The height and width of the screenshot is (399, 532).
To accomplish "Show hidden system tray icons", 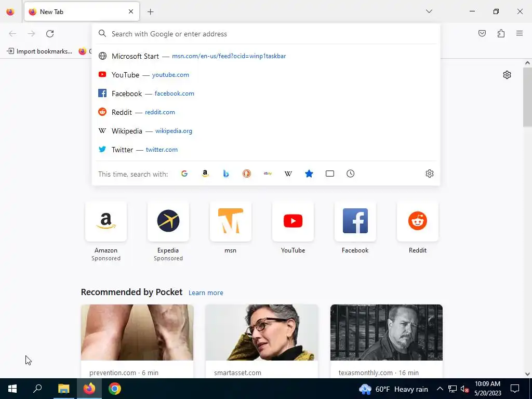I will 440,389.
